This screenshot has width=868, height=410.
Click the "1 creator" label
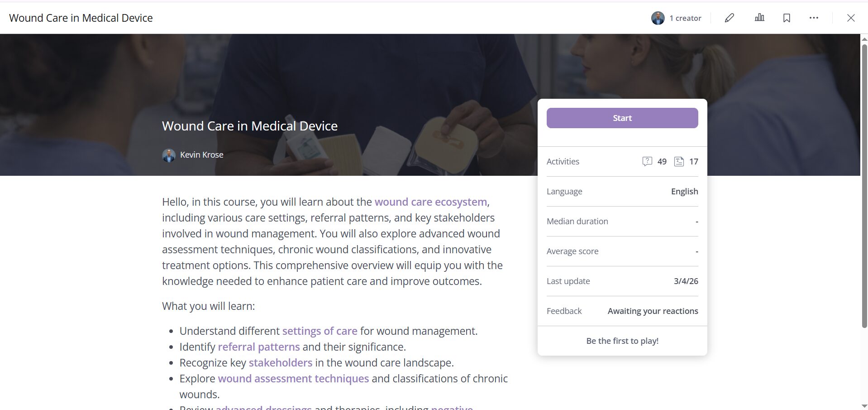click(x=685, y=18)
